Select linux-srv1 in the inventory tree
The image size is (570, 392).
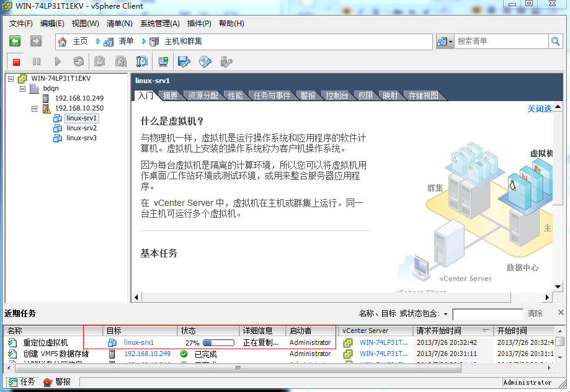tap(81, 118)
